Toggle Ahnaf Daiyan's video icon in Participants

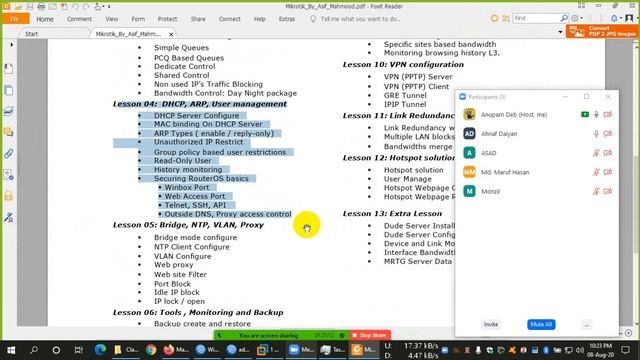click(x=608, y=133)
